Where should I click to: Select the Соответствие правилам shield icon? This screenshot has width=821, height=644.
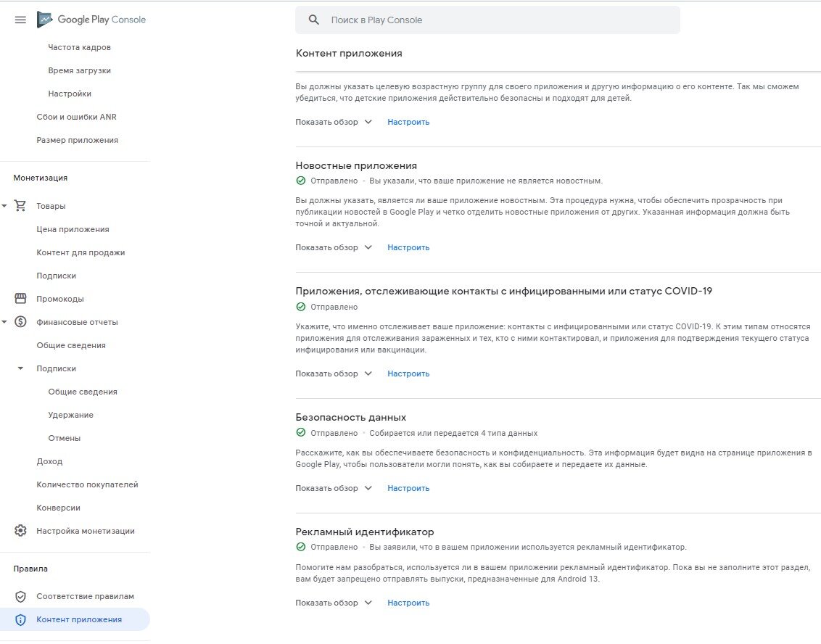[x=20, y=596]
